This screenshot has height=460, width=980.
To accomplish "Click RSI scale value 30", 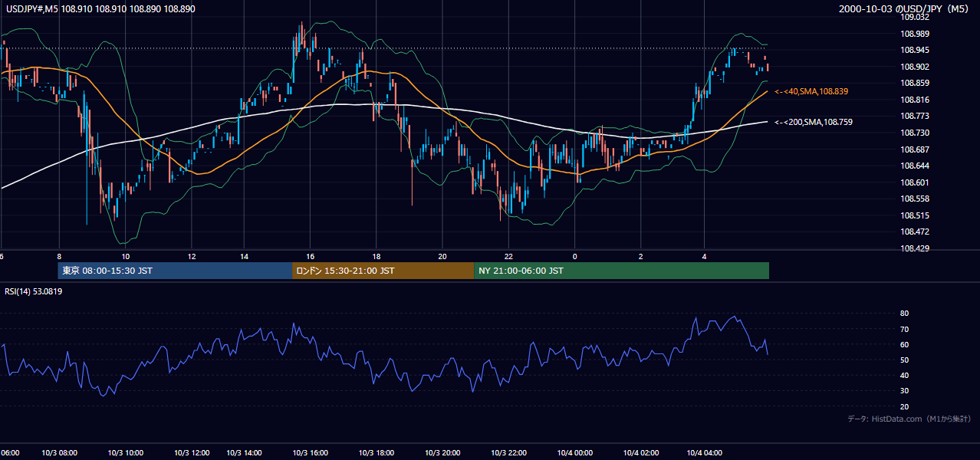I will [x=904, y=391].
